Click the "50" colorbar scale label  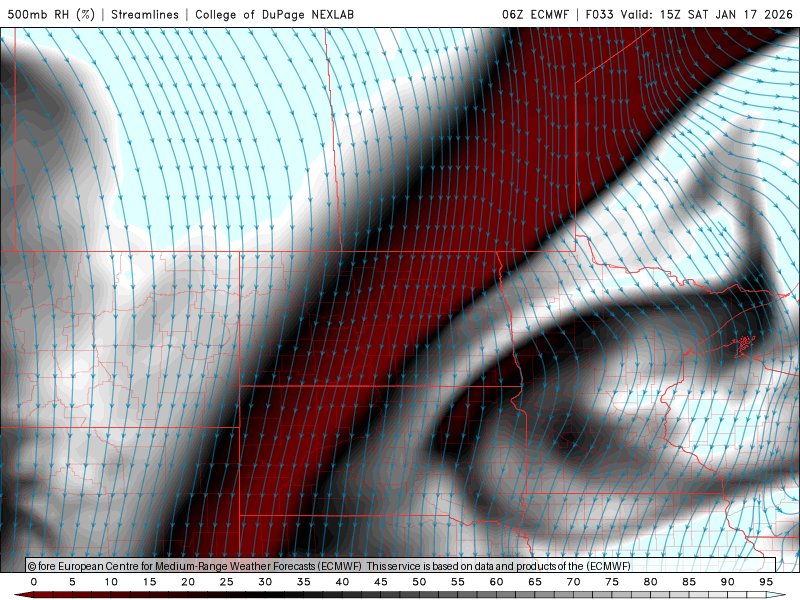[x=419, y=582]
